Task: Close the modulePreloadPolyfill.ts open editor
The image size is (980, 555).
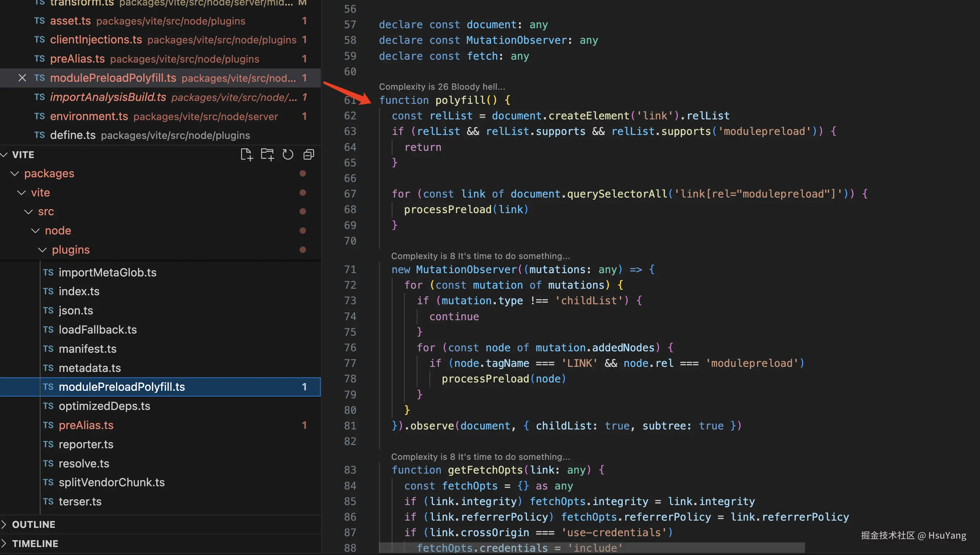Action: point(22,78)
